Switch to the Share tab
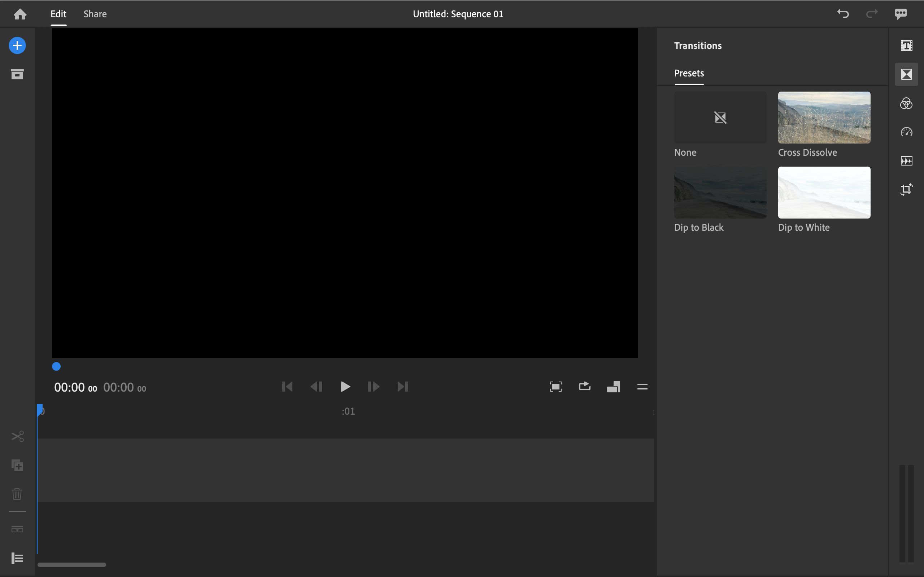 point(95,14)
